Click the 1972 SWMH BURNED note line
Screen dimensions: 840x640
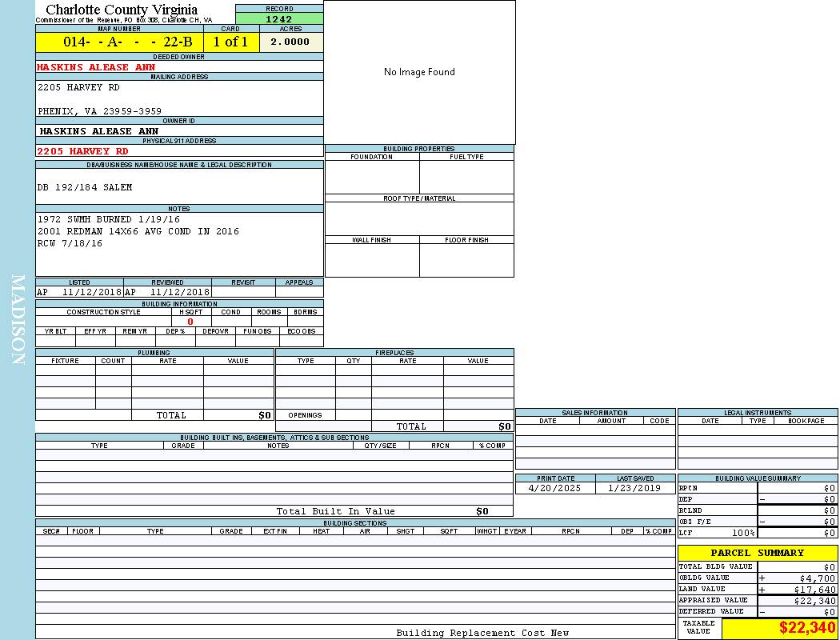pos(109,219)
